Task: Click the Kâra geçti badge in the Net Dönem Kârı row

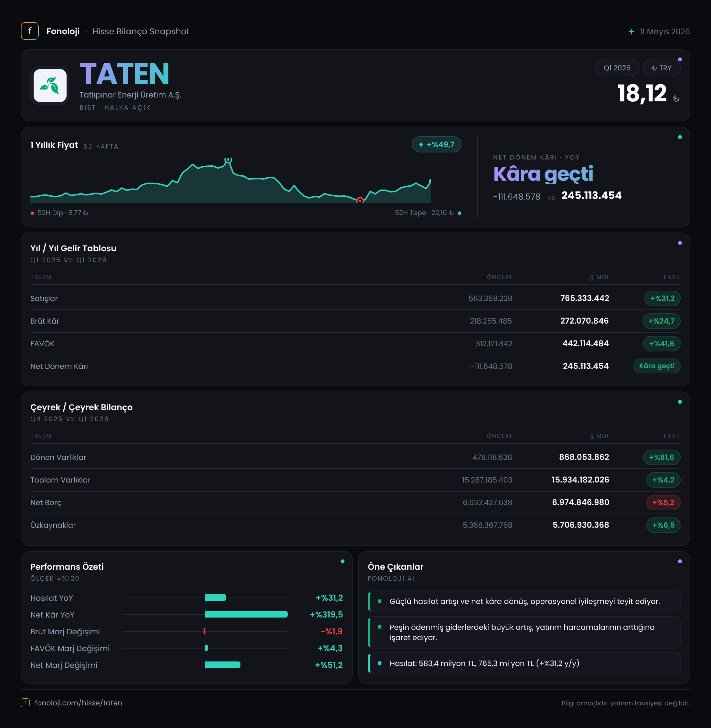Action: tap(656, 366)
